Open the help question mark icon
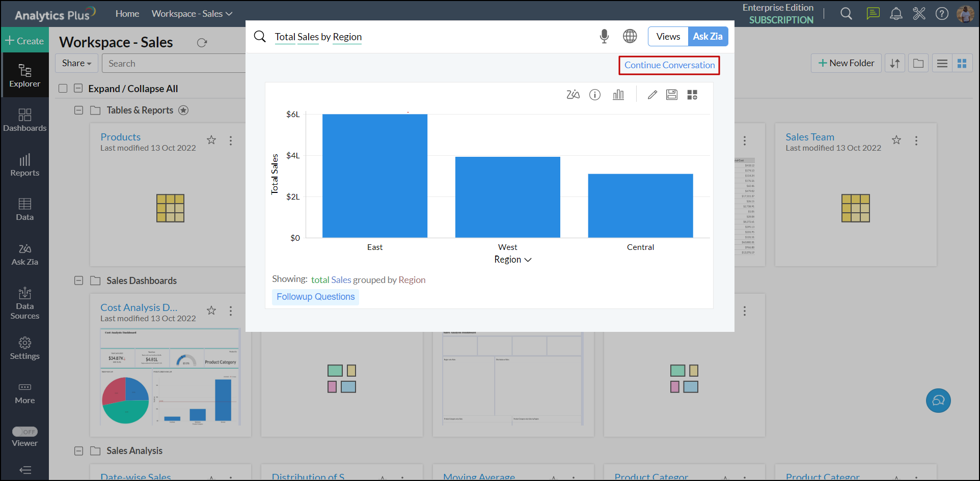Screen dimensions: 980x481 pos(942,14)
